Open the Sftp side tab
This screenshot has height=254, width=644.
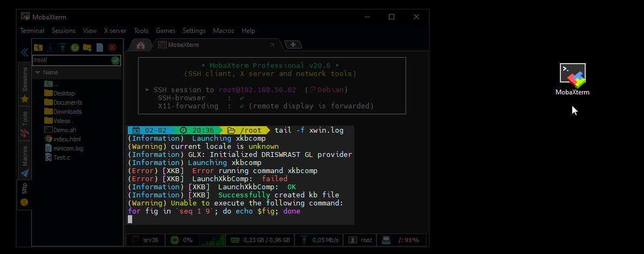(25, 195)
